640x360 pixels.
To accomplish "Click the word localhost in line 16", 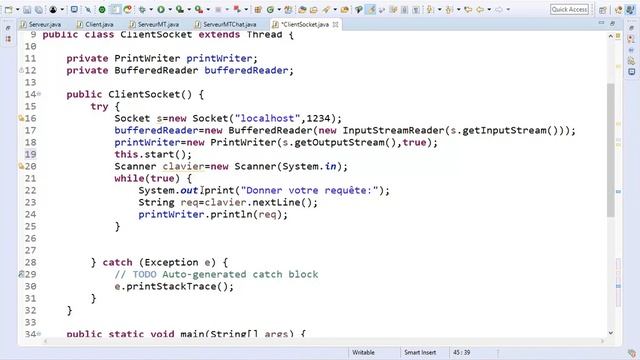I will (267, 118).
